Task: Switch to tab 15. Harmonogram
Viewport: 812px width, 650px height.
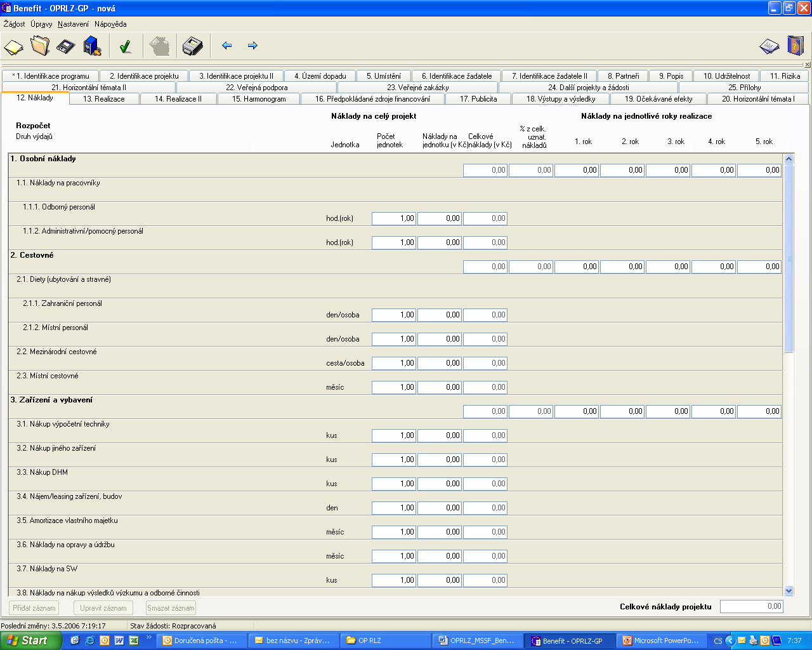Action: click(x=259, y=98)
